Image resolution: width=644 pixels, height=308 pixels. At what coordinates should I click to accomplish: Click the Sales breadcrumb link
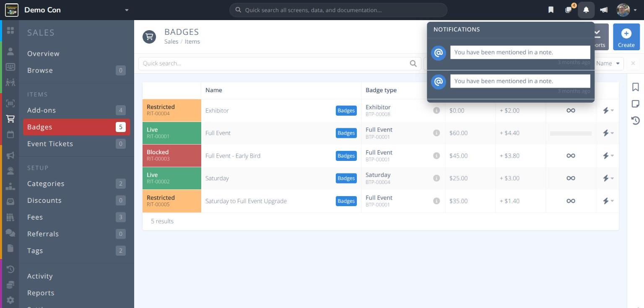pyautogui.click(x=171, y=41)
